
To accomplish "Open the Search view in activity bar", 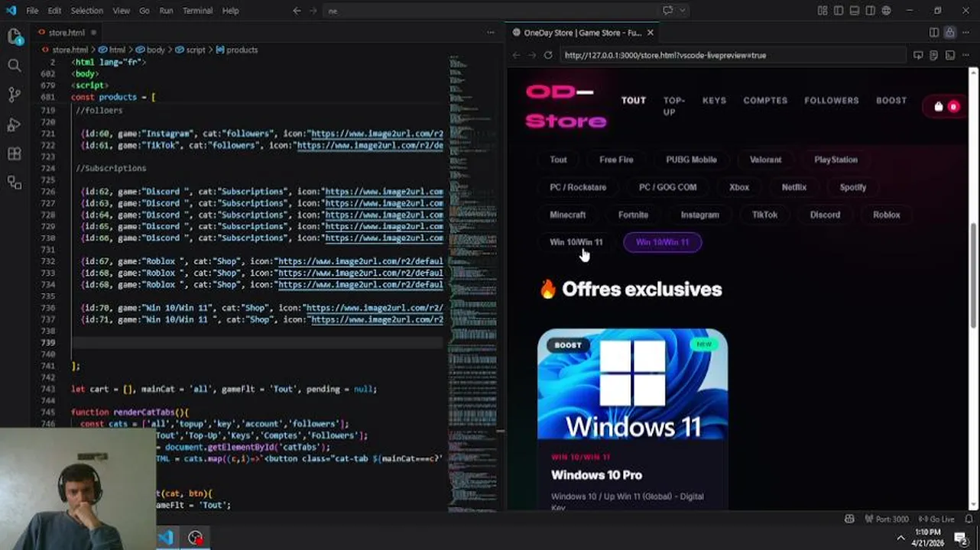I will [14, 66].
